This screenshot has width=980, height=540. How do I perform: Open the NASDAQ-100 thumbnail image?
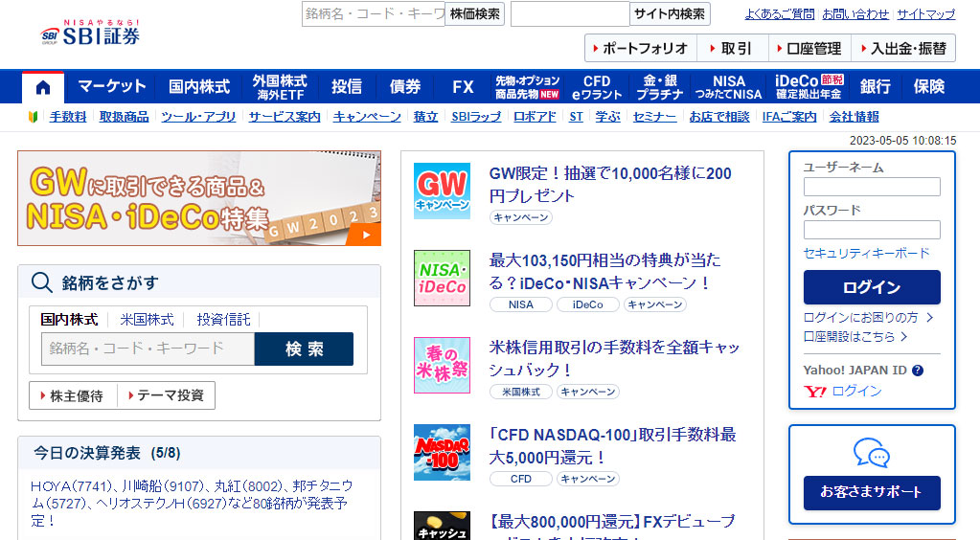coord(442,453)
